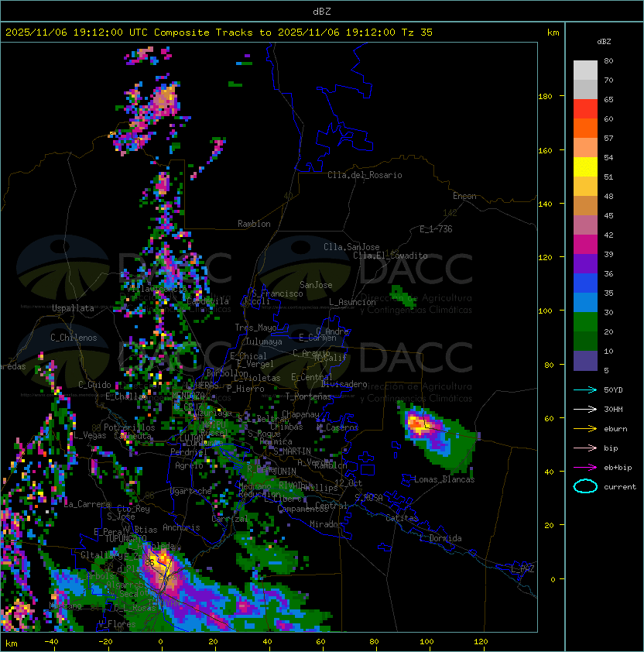The height and width of the screenshot is (652, 644).
Task: Click the 'C_Chilenos' map label
Action: [x=74, y=338]
